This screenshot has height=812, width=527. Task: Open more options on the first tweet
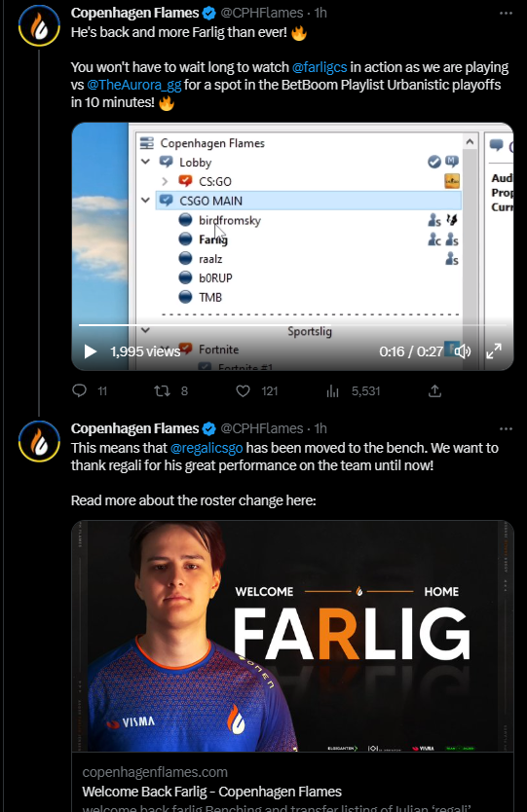pos(506,13)
